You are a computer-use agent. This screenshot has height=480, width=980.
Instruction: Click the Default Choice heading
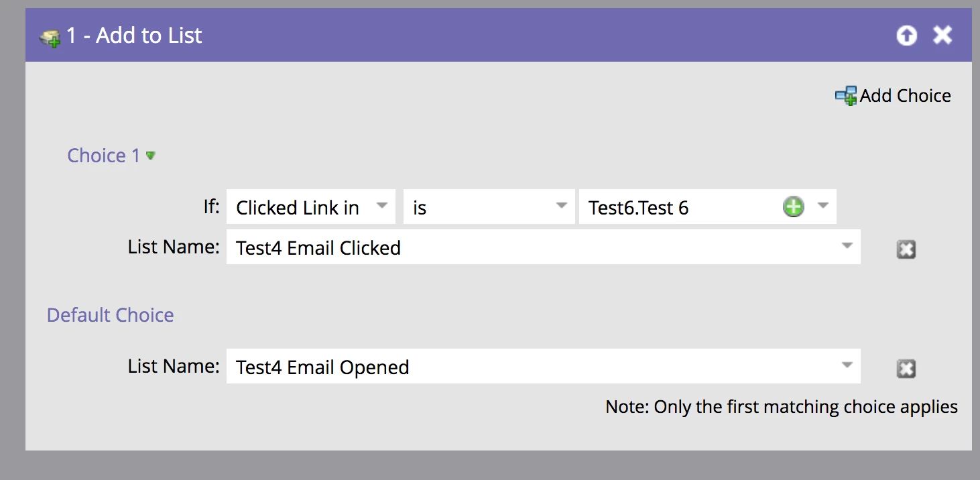click(111, 315)
